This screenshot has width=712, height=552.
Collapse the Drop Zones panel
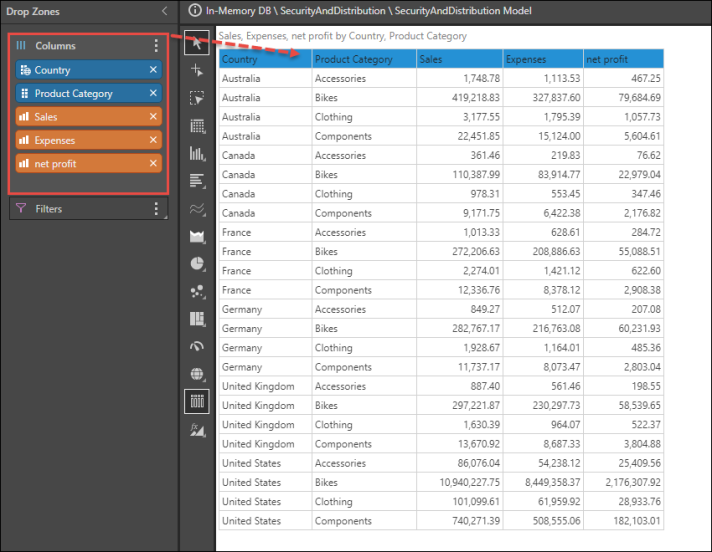(164, 12)
